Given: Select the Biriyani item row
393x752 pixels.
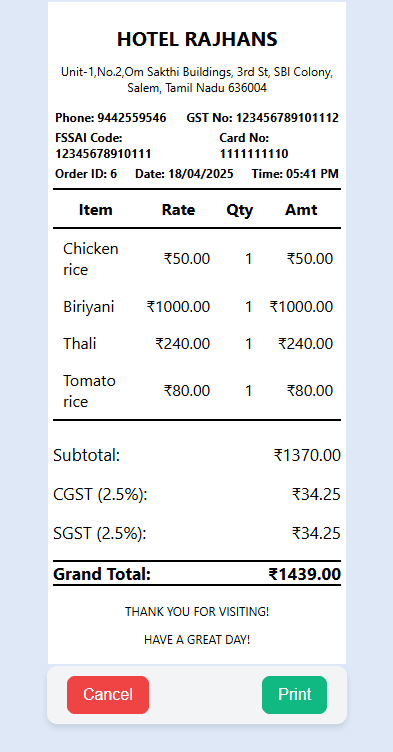Looking at the screenshot, I should click(197, 306).
